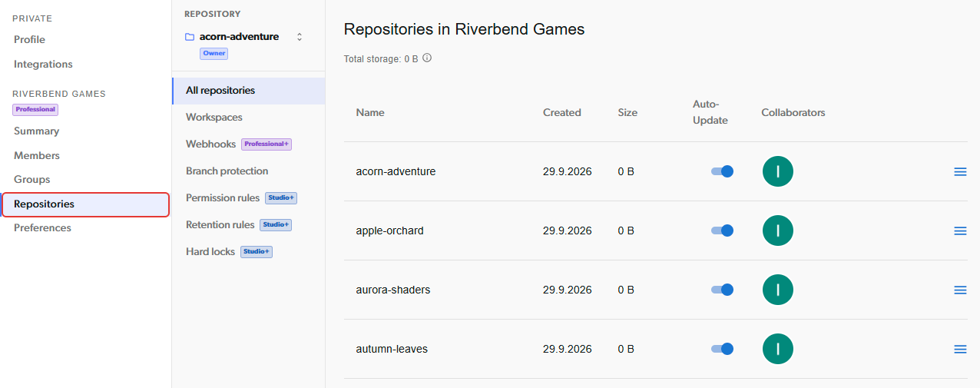Toggle Auto-Update for acorn-adventure
This screenshot has height=388, width=980.
pos(722,171)
